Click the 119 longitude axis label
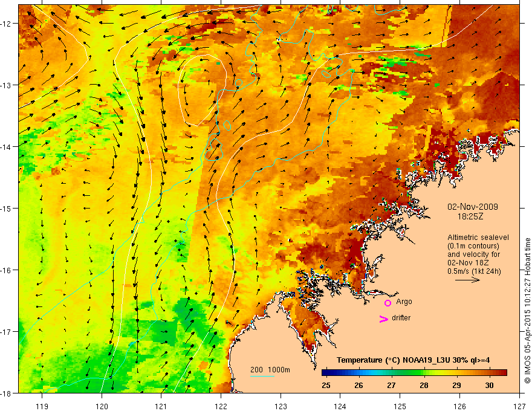This screenshot has width=532, height=411. click(x=42, y=406)
